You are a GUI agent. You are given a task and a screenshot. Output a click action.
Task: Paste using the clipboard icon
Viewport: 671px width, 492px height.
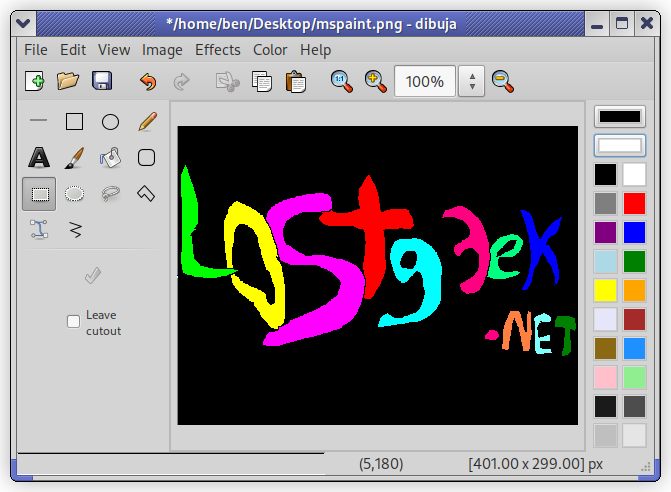click(x=296, y=81)
